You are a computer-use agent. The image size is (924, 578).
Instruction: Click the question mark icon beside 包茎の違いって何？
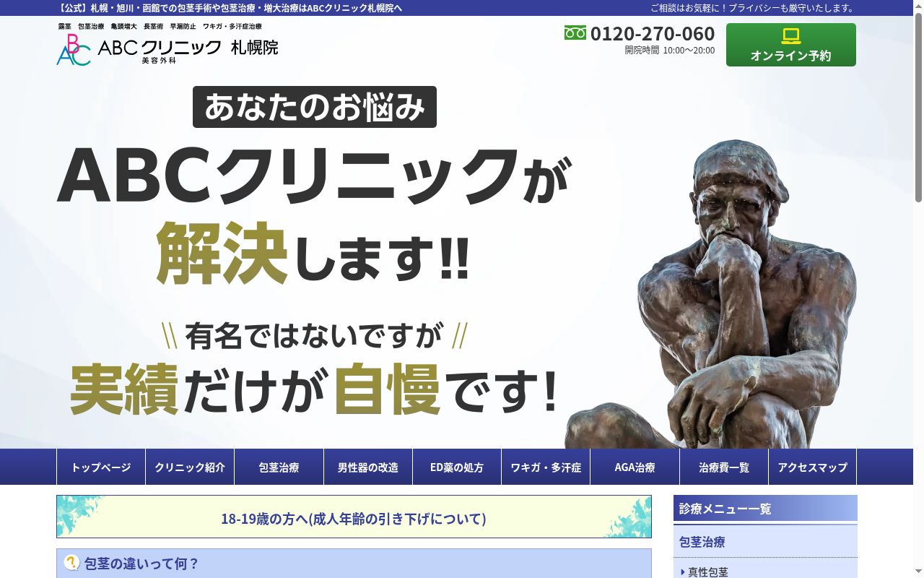pyautogui.click(x=71, y=562)
